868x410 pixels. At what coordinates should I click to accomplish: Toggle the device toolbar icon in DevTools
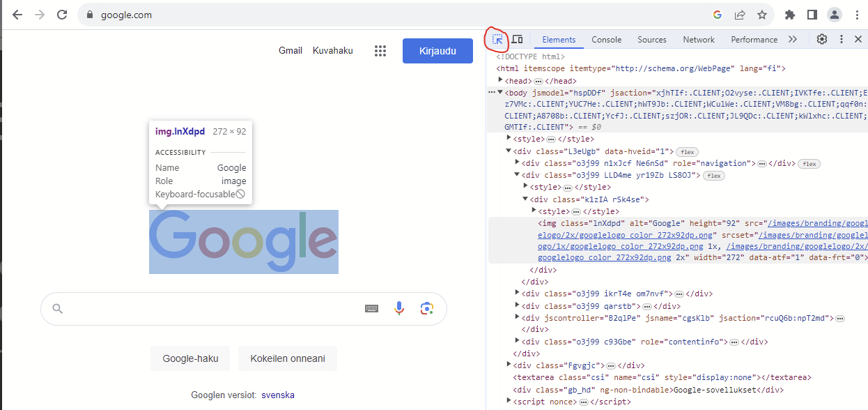click(x=517, y=39)
